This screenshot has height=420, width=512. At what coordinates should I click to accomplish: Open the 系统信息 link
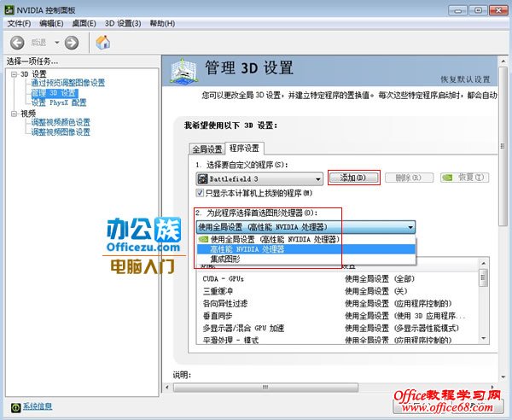(x=38, y=406)
